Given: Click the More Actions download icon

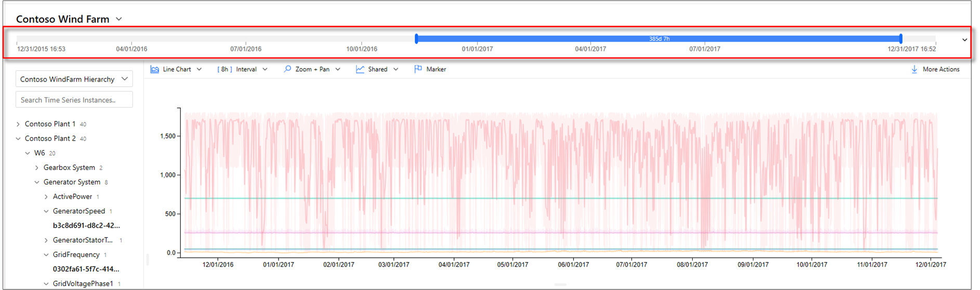Looking at the screenshot, I should (915, 69).
